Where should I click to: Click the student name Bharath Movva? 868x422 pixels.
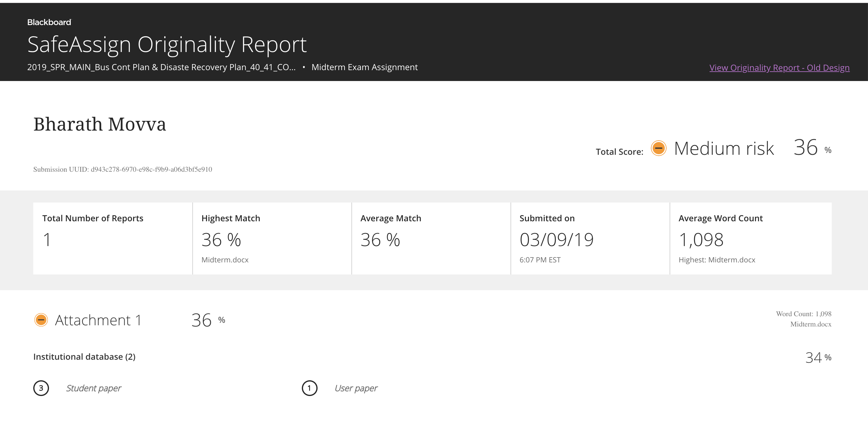(x=100, y=124)
